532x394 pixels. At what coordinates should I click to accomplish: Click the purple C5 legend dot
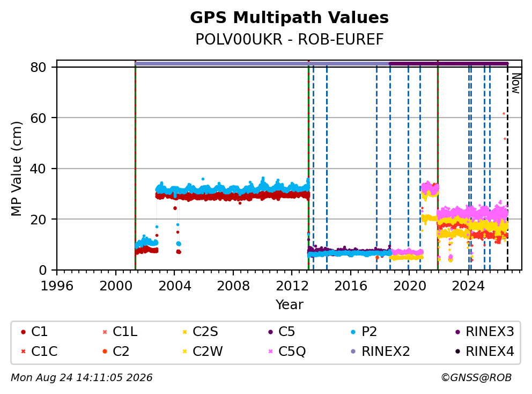click(270, 332)
